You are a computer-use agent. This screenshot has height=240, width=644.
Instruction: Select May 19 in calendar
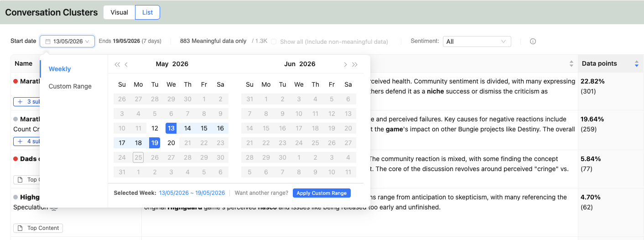[155, 143]
